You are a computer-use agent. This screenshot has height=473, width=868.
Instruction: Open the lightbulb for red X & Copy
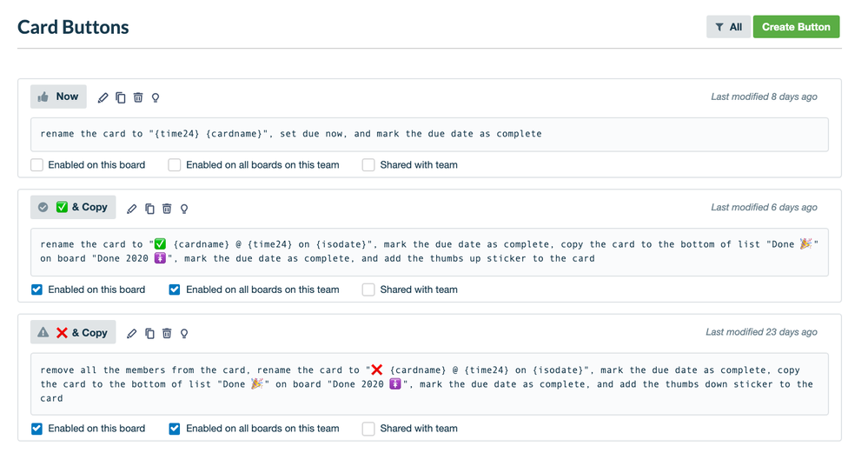click(x=184, y=333)
